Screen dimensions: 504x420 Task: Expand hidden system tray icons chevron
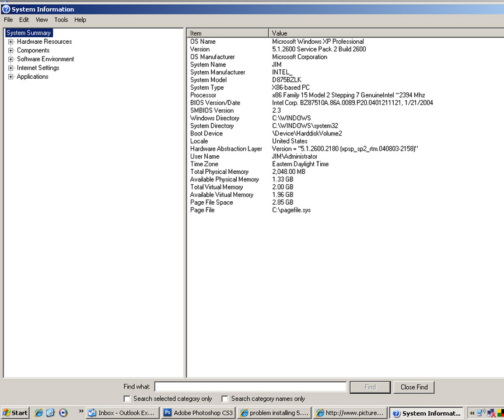point(472,413)
